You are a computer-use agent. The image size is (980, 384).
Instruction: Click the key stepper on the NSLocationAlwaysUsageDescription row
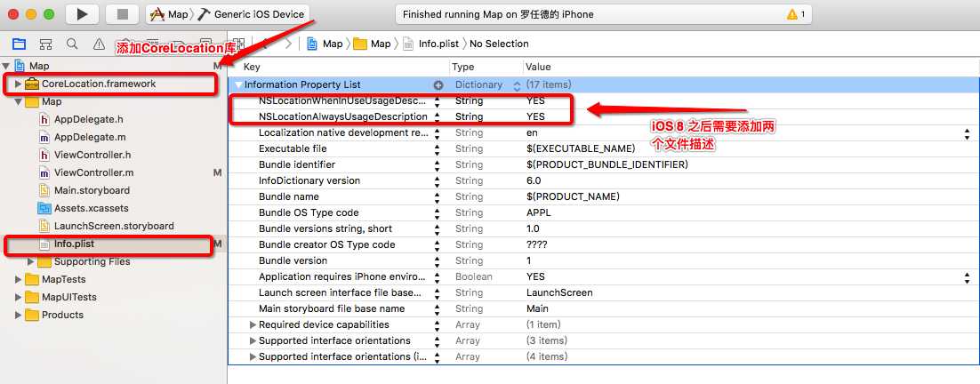[x=438, y=116]
